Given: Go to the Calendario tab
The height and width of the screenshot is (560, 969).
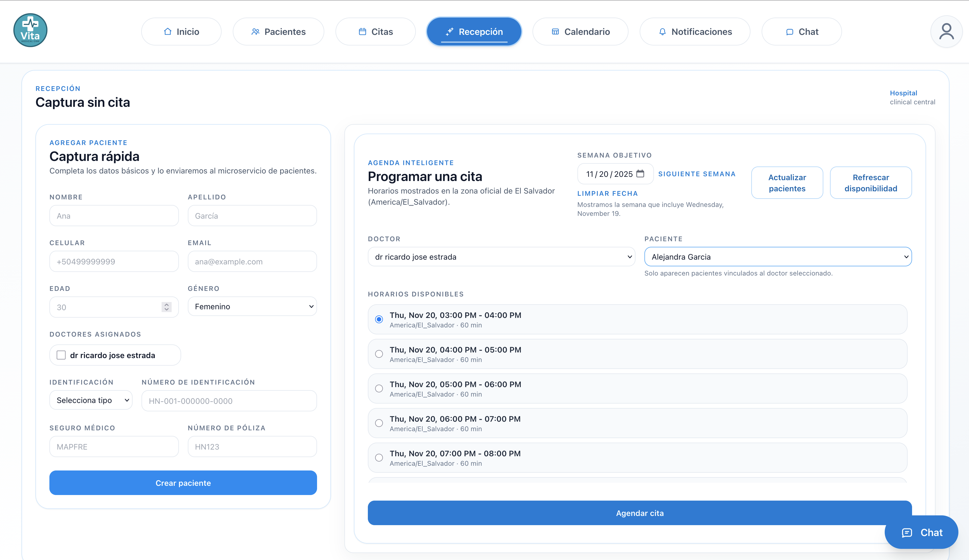Looking at the screenshot, I should coord(580,32).
